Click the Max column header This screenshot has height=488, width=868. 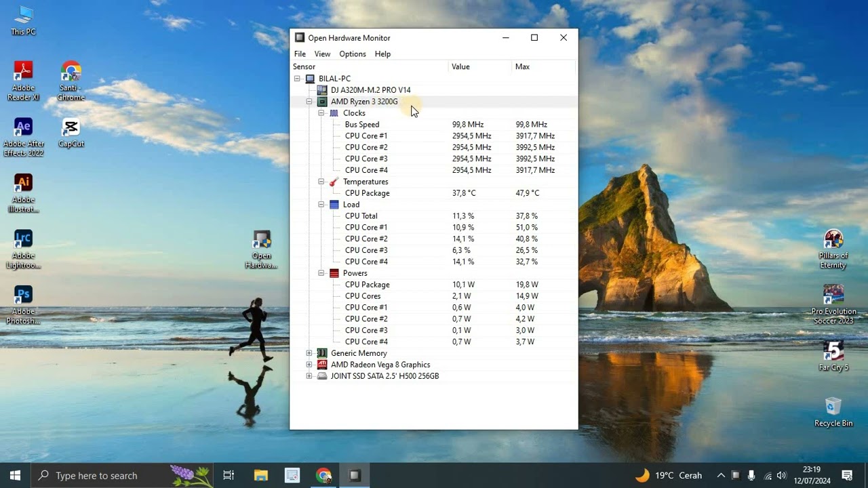click(x=543, y=66)
